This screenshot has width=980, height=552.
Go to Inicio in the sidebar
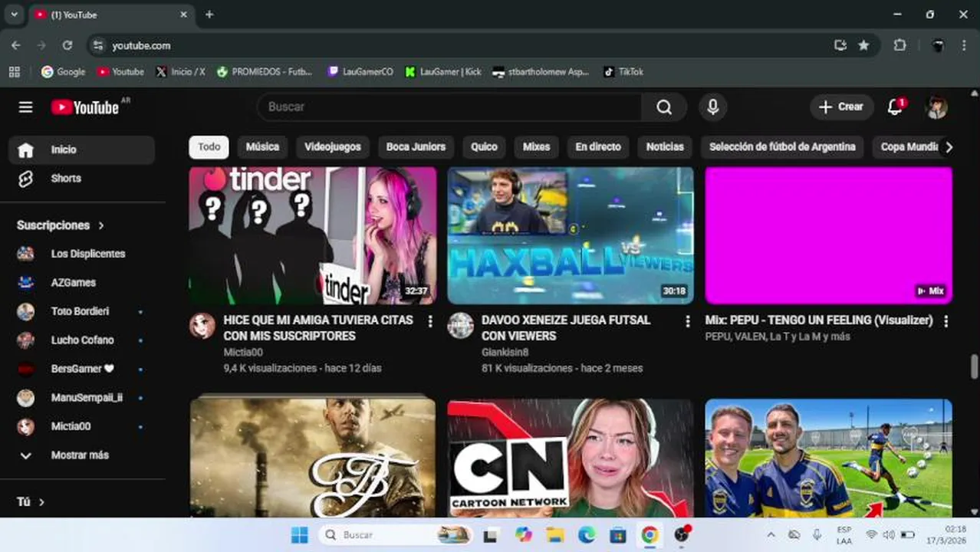(x=81, y=149)
